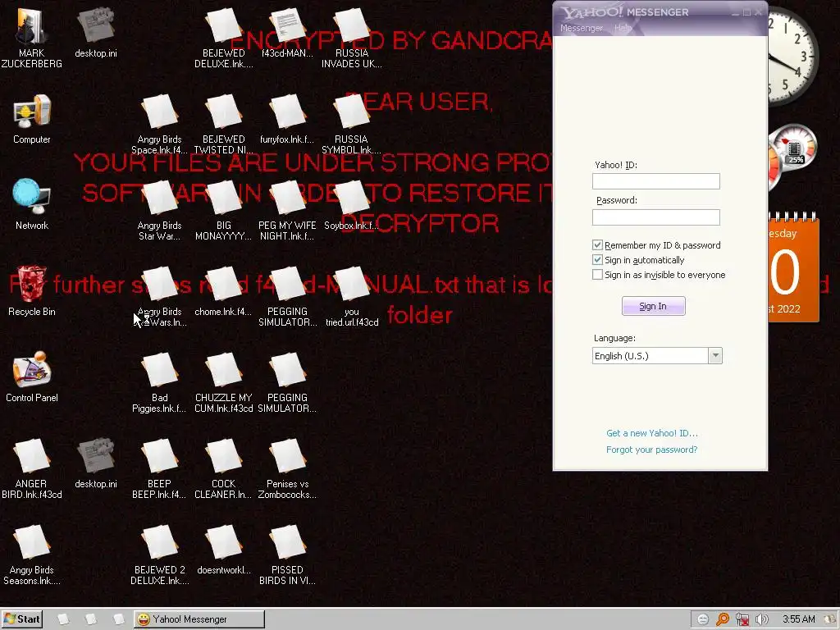The height and width of the screenshot is (630, 840).
Task: Open the Messenger menu
Action: point(582,28)
